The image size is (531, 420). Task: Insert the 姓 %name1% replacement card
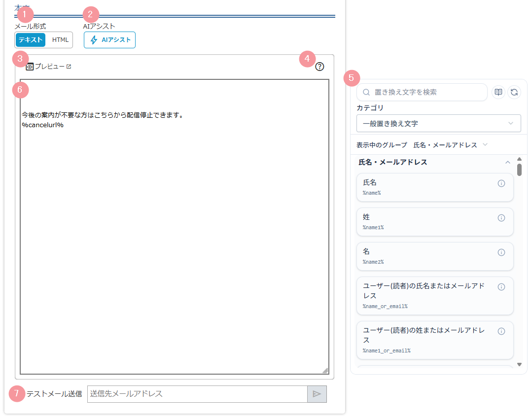pos(435,222)
